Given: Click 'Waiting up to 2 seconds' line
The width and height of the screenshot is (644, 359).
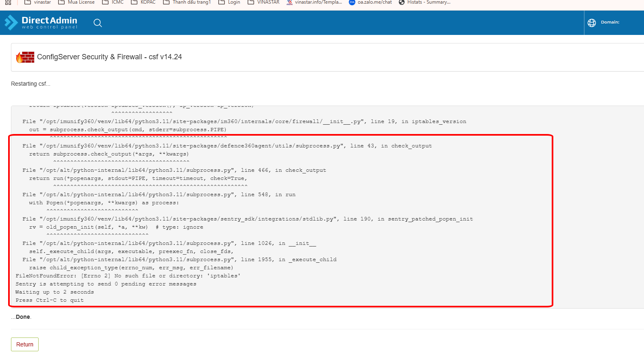Looking at the screenshot, I should point(54,292).
